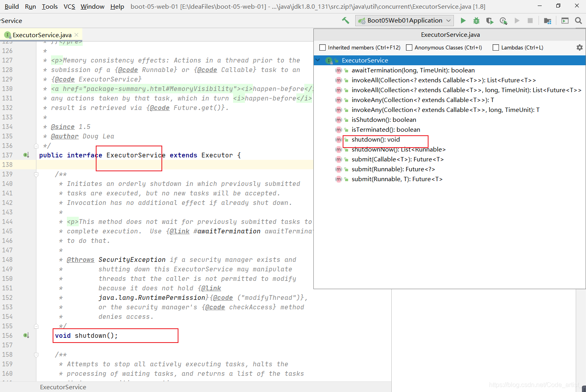This screenshot has height=392, width=586.
Task: Click the @author tag on line 135
Action: coord(64,136)
